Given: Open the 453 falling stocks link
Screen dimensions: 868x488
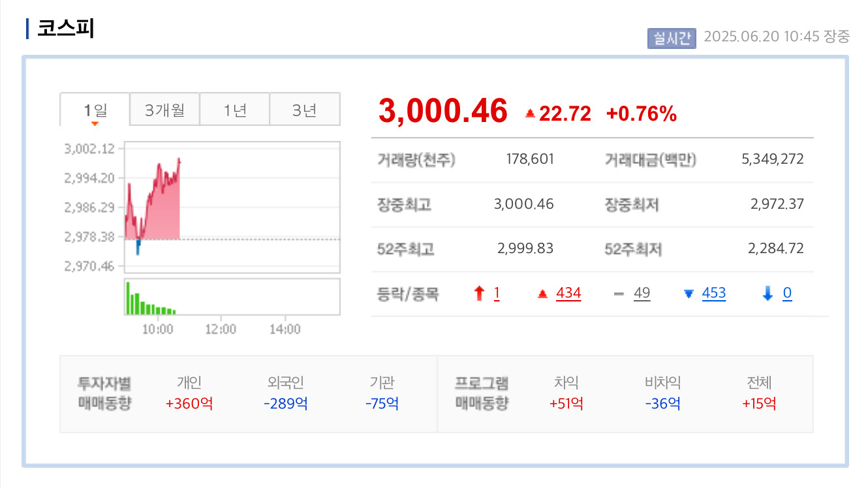Looking at the screenshot, I should (714, 294).
